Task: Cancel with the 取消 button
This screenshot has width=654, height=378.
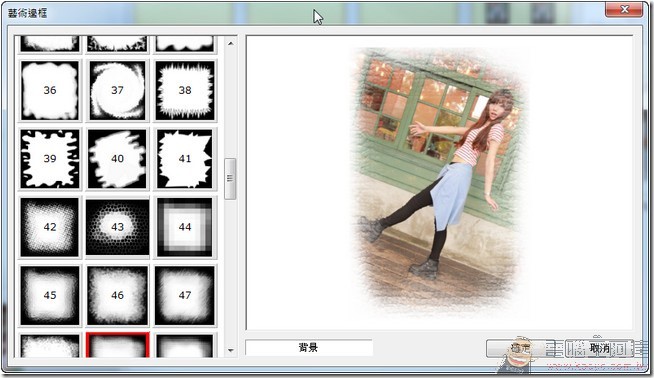Action: pyautogui.click(x=600, y=348)
